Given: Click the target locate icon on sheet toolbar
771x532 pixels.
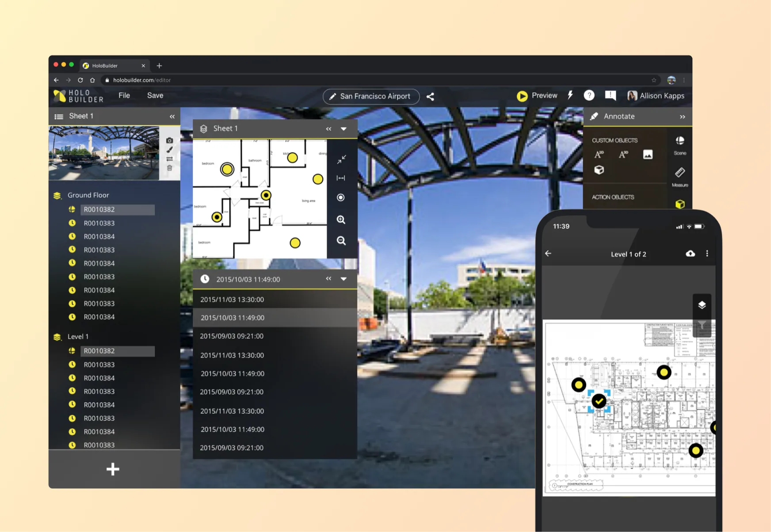Looking at the screenshot, I should [341, 198].
